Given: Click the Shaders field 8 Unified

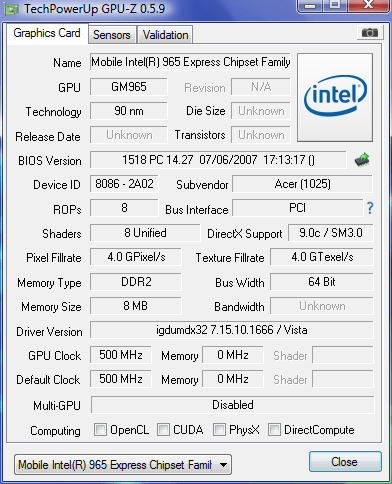Looking at the screenshot, I should tap(145, 233).
